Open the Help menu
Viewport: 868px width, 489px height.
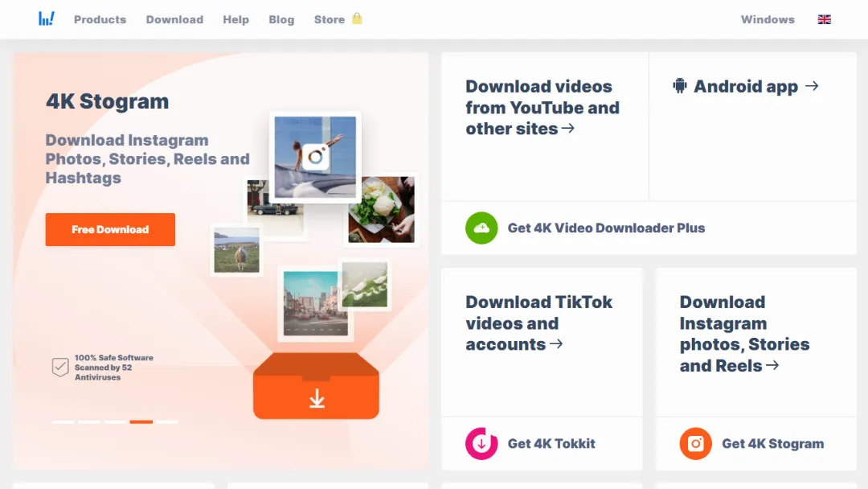pos(235,19)
